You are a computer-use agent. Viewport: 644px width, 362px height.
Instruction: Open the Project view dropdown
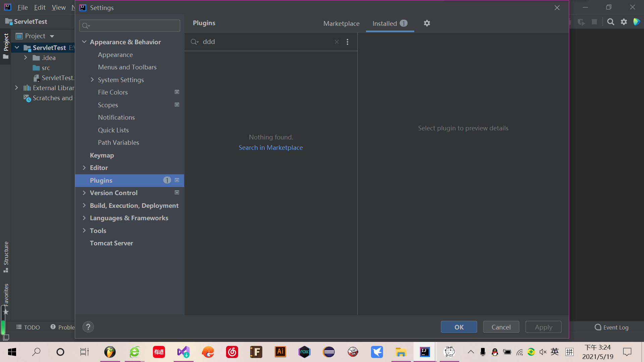point(52,36)
